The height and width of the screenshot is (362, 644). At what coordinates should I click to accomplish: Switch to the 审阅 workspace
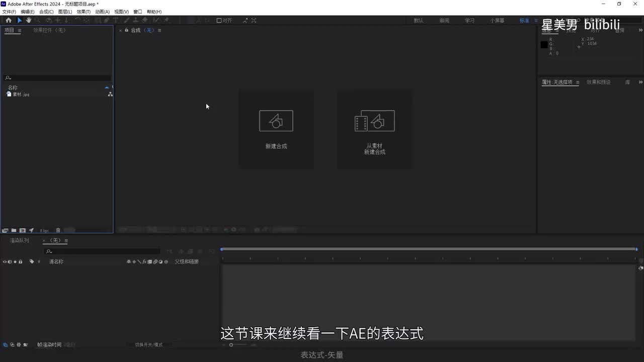[444, 21]
